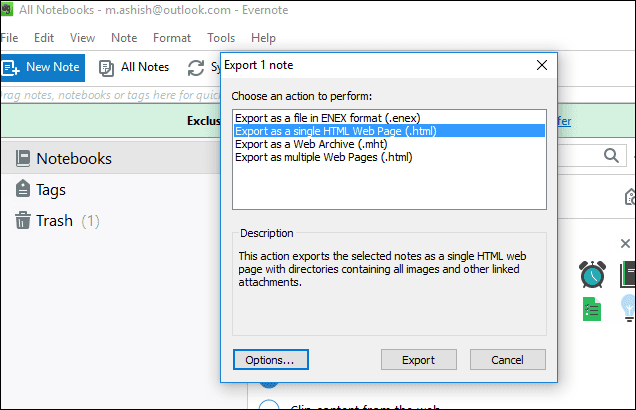The width and height of the screenshot is (636, 410).
Task: Select Export as ENEX format option
Action: coord(389,118)
